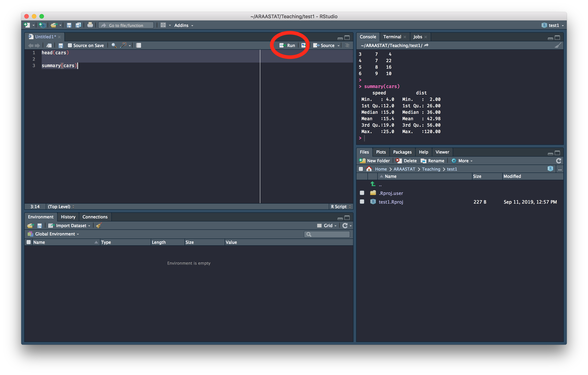Click the compile report notebook icon

[x=138, y=46]
